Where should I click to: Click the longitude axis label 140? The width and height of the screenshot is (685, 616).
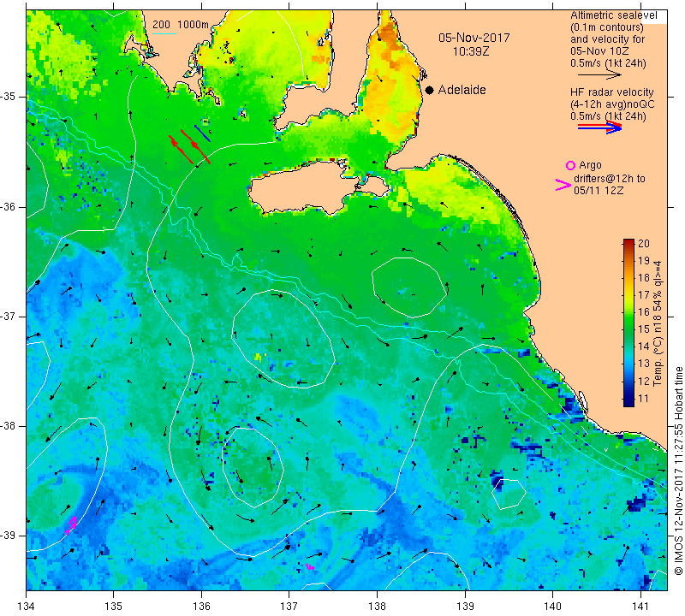pyautogui.click(x=552, y=607)
